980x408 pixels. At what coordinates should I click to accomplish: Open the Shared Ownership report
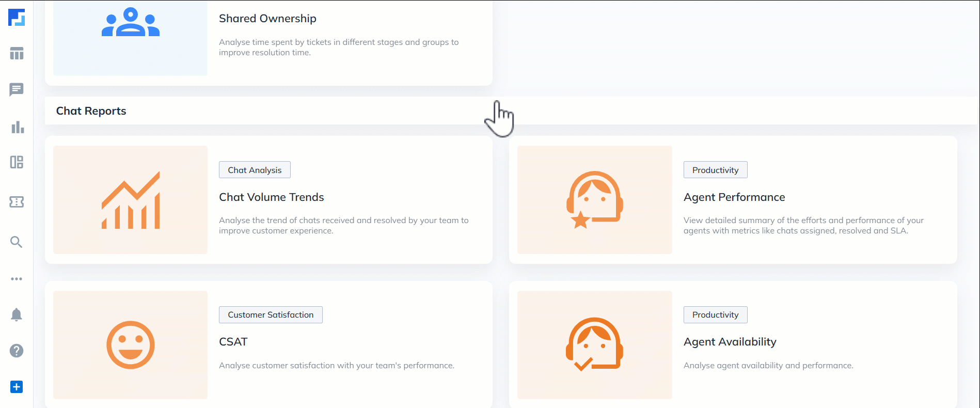tap(267, 19)
